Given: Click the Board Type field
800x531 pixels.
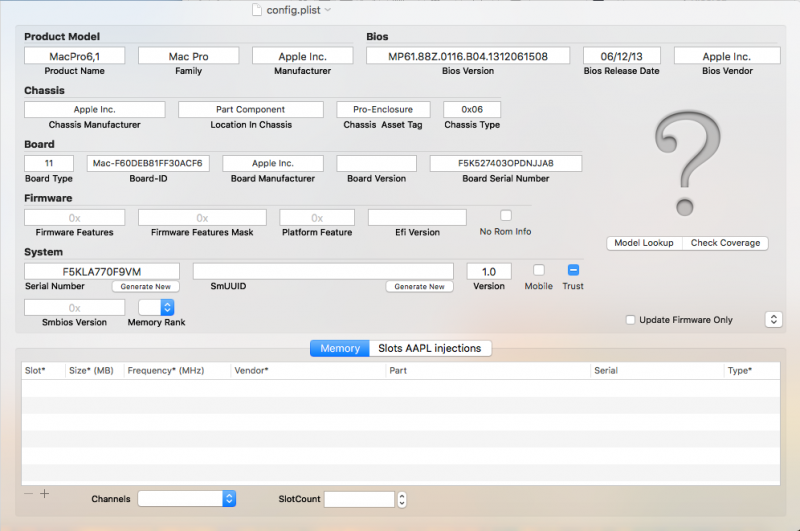Looking at the screenshot, I should [x=49, y=163].
